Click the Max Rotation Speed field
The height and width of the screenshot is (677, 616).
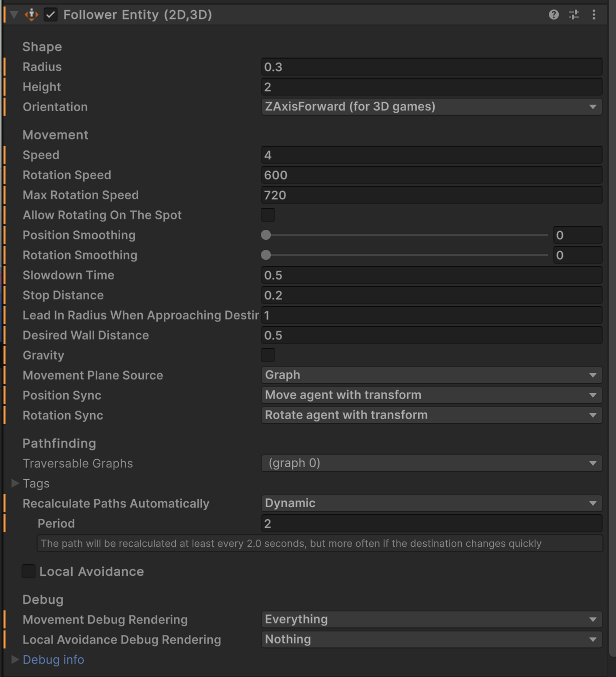coord(432,195)
